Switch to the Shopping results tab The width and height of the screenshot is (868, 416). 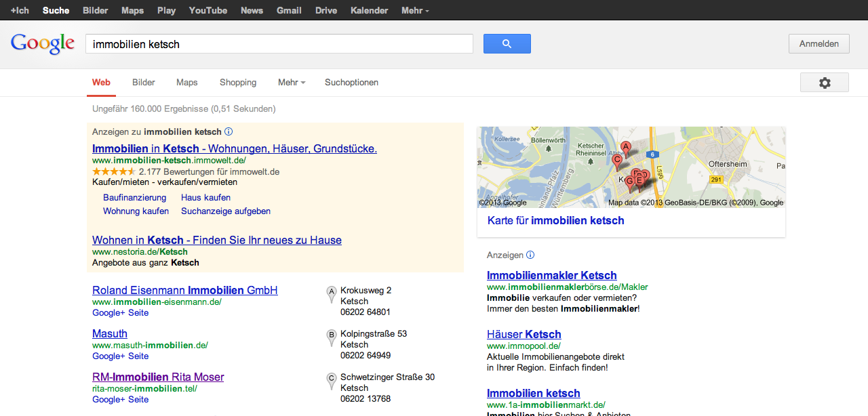point(238,83)
